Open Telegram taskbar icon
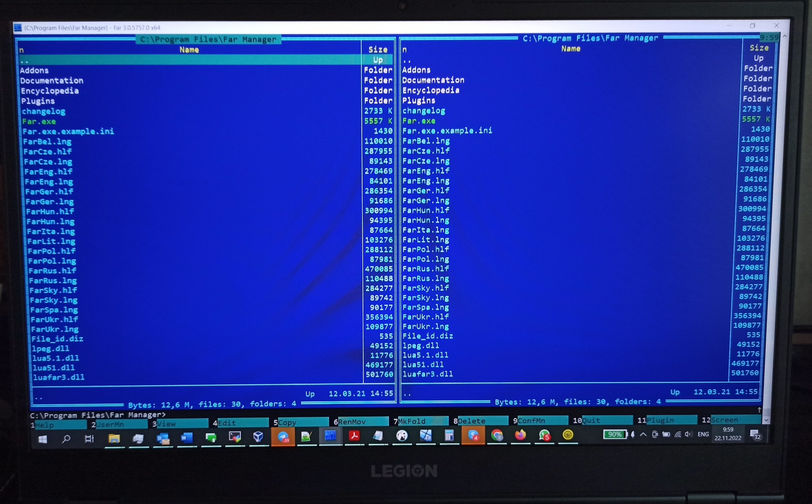This screenshot has height=504, width=812. (283, 437)
